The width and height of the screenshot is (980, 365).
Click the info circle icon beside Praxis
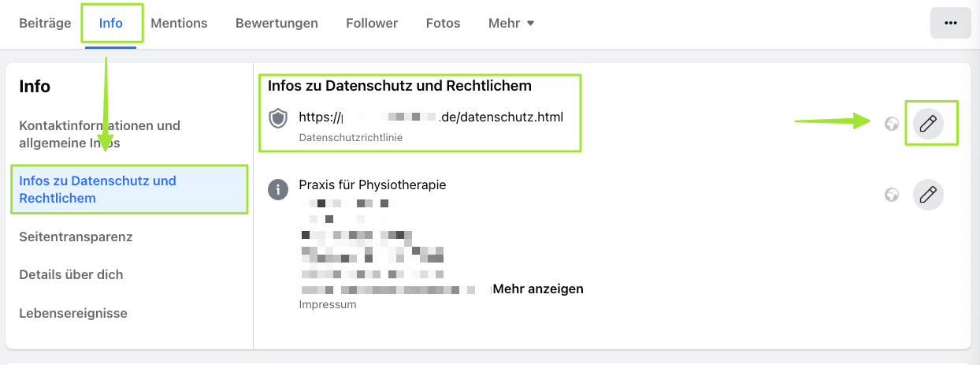click(x=278, y=189)
